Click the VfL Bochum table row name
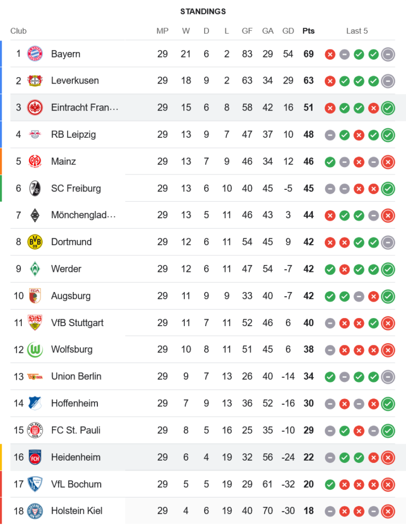406x532 pixels. pos(76,484)
